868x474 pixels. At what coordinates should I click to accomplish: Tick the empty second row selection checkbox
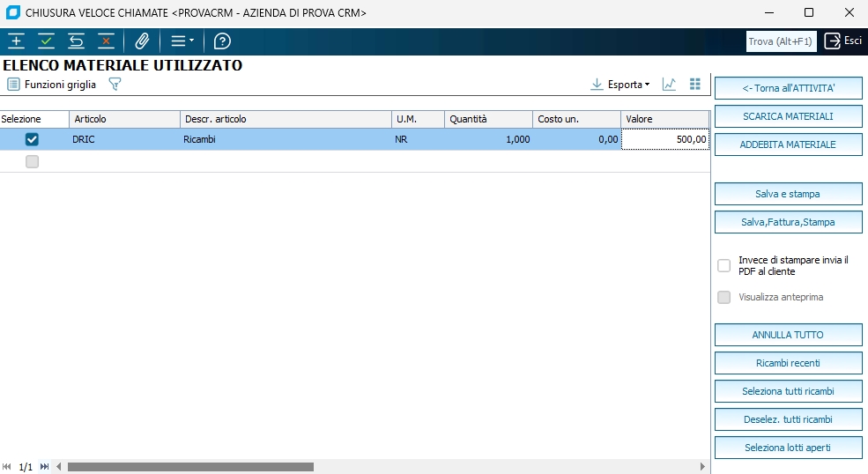tap(32, 162)
